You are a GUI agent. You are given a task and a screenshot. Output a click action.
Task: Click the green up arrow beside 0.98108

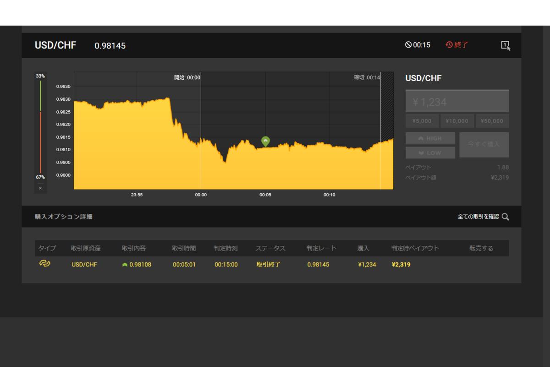(125, 265)
